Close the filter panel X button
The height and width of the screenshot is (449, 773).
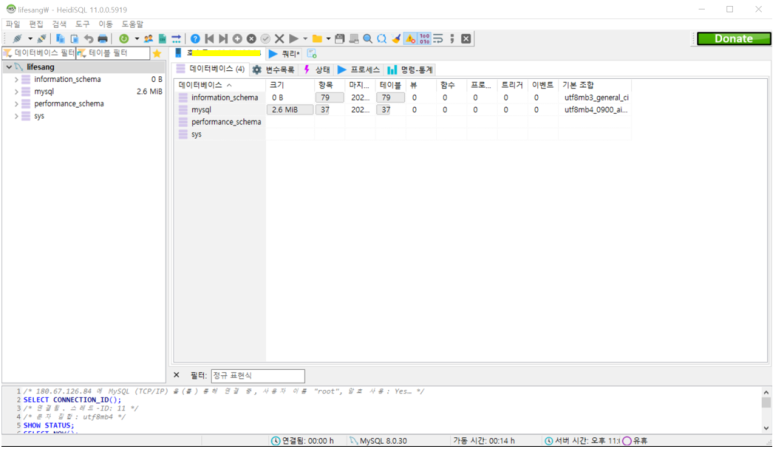(x=176, y=375)
